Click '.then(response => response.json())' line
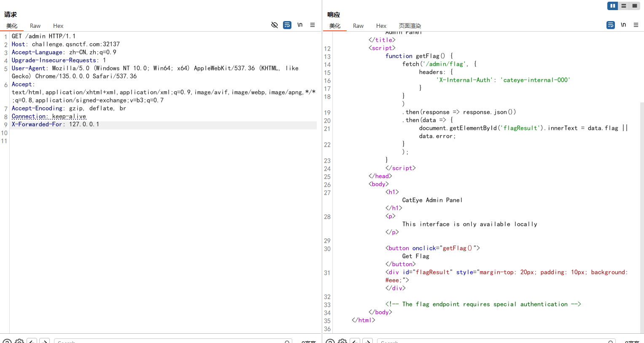 [x=459, y=112]
